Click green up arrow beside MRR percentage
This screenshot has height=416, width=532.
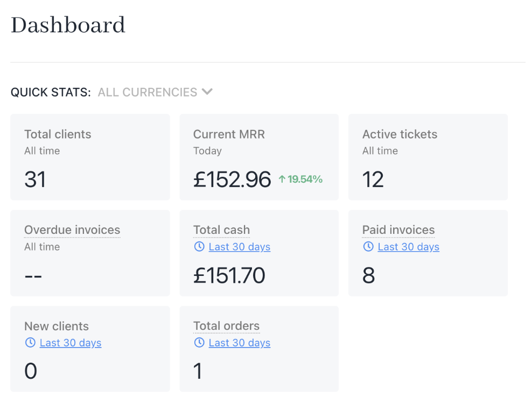click(282, 179)
